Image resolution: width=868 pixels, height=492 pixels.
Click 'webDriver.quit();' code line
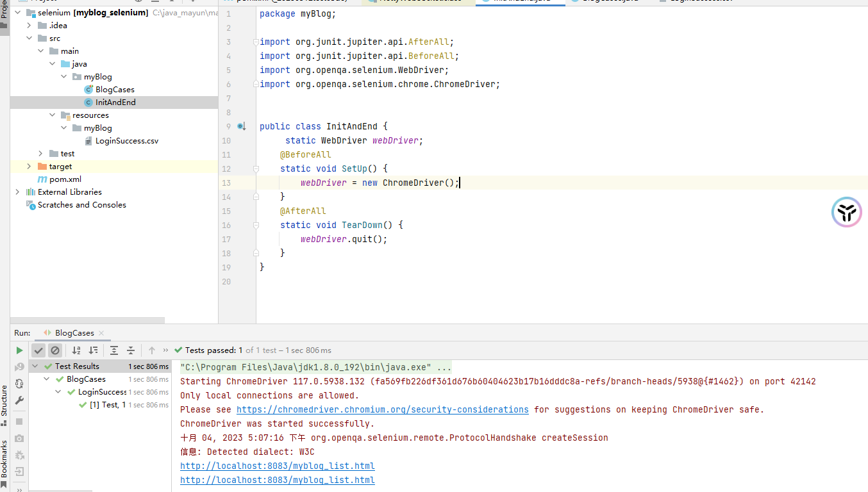tap(344, 239)
